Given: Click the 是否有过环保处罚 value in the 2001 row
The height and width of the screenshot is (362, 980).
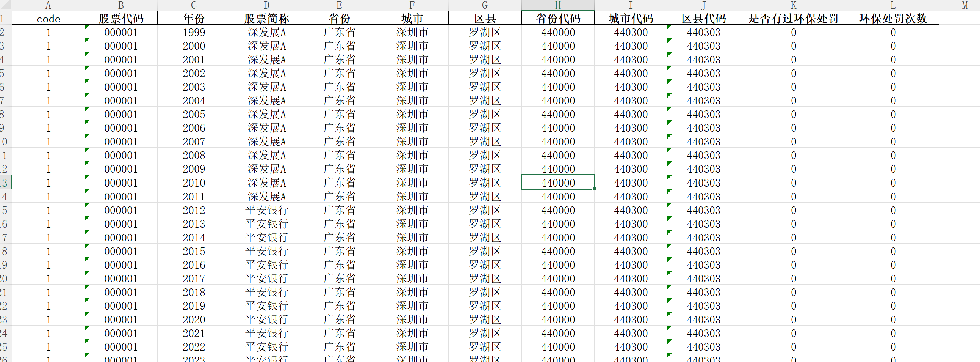Looking at the screenshot, I should 794,60.
